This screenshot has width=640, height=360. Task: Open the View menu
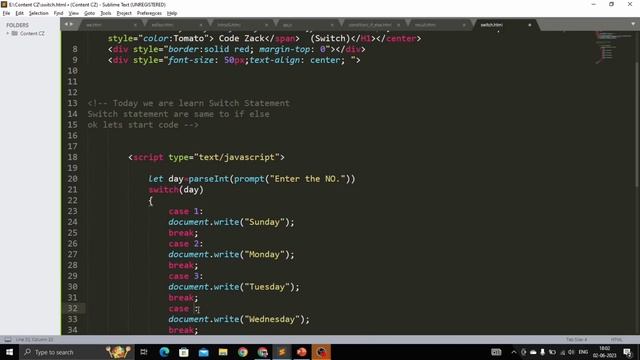[x=73, y=13]
